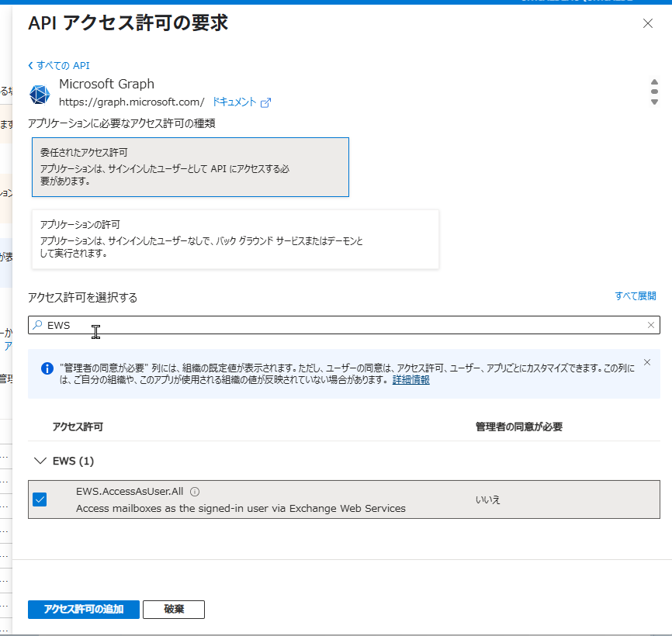Click 破棄 button
672x636 pixels.
(174, 610)
